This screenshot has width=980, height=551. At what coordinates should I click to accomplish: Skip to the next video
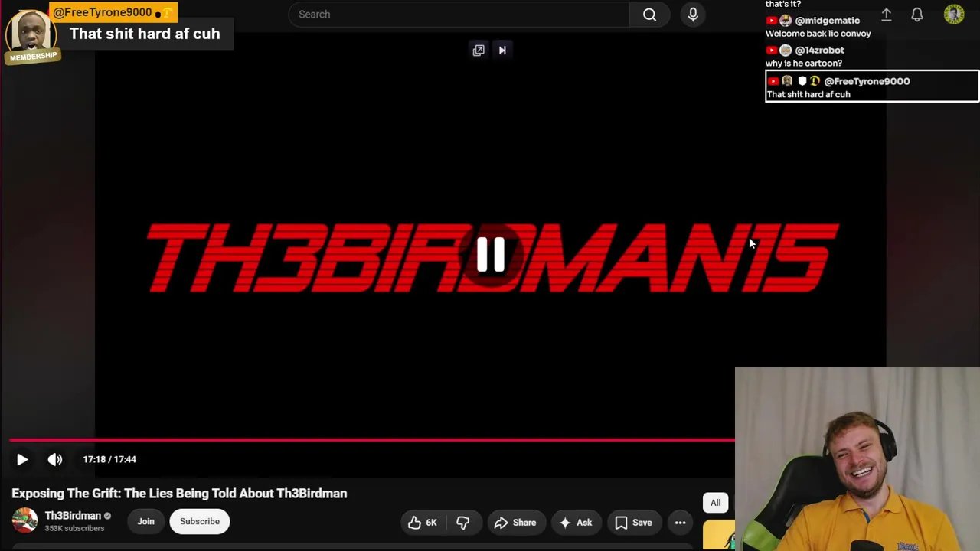coord(502,51)
